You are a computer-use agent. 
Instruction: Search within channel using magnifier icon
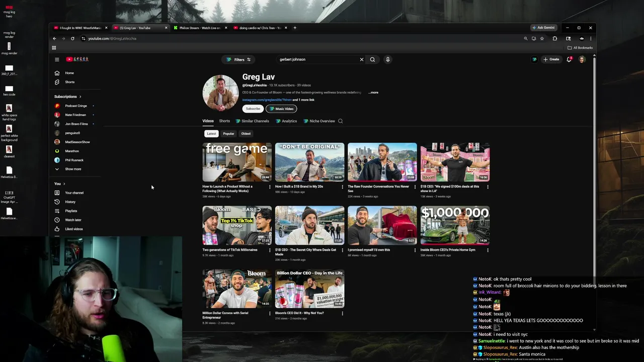[x=341, y=121]
